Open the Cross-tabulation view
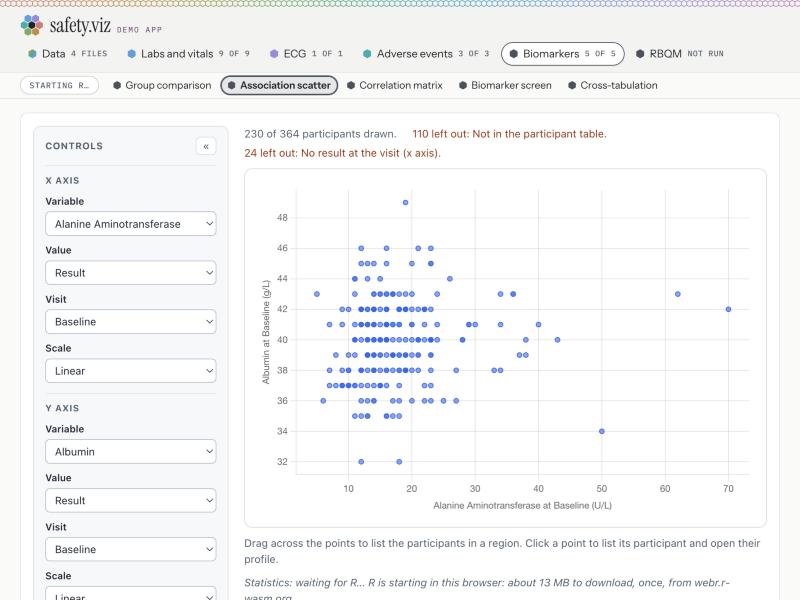 [613, 85]
